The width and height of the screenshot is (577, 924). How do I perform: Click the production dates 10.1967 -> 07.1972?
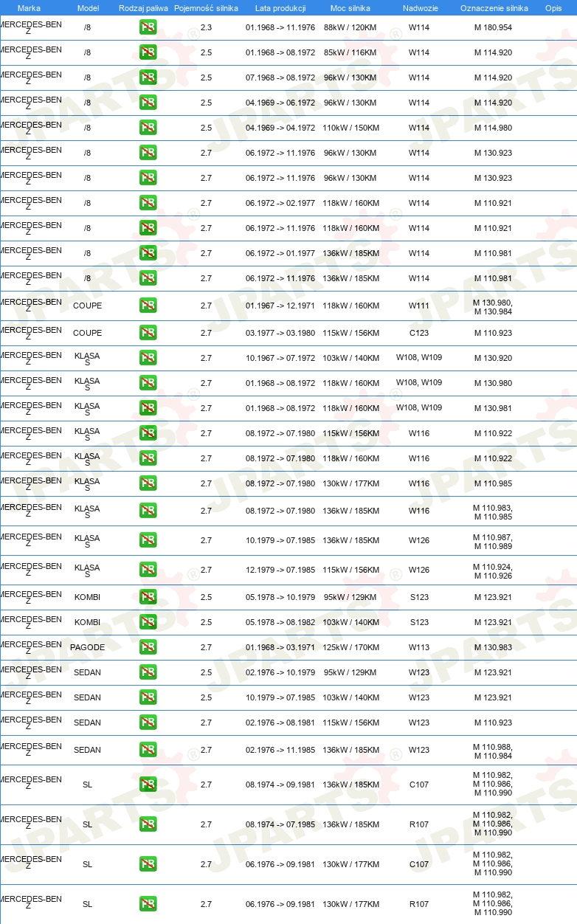[x=280, y=359]
